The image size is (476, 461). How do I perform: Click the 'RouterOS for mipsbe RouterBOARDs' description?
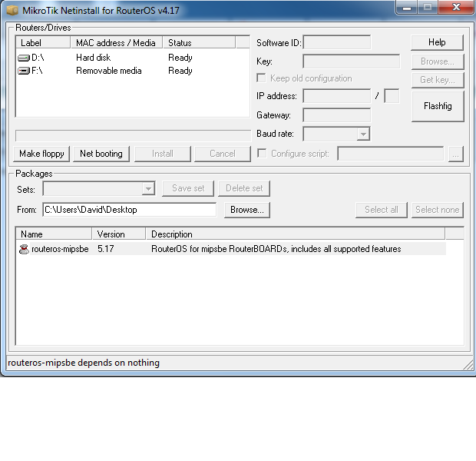point(276,249)
